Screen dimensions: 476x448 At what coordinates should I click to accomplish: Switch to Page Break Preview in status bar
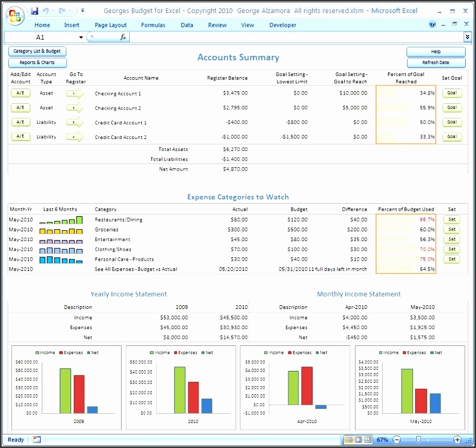[x=368, y=439]
